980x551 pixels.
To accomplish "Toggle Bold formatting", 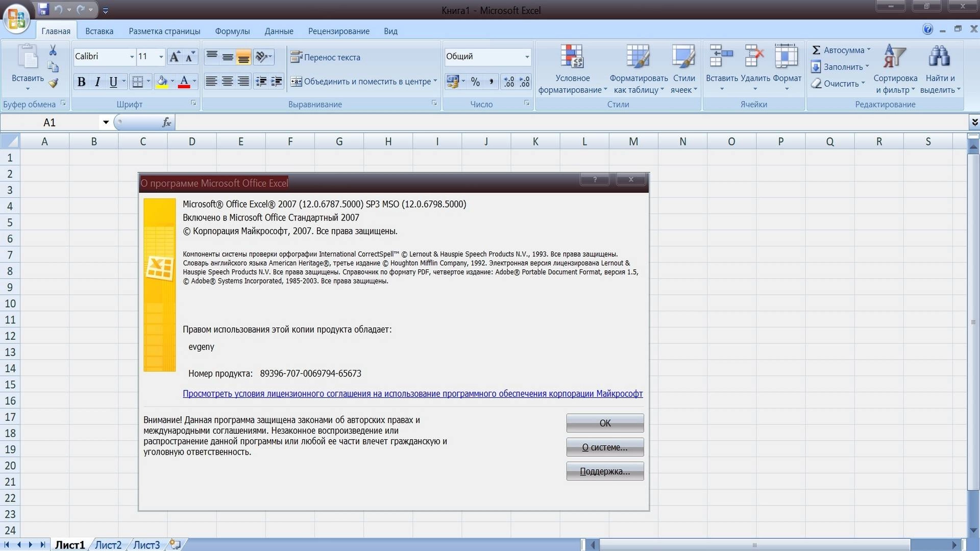I will click(x=81, y=82).
